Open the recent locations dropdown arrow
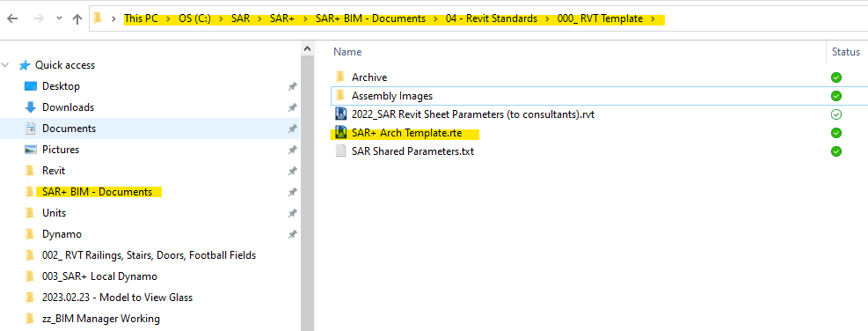 coord(59,18)
